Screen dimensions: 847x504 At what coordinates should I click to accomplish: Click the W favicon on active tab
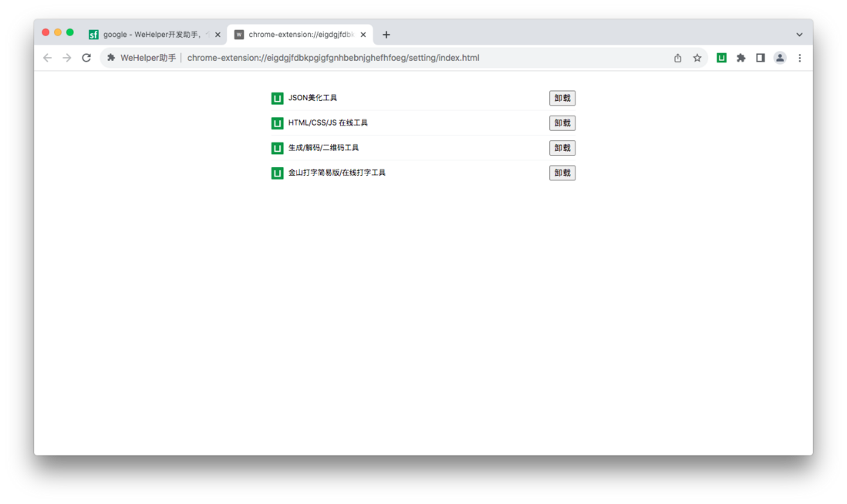pos(239,35)
